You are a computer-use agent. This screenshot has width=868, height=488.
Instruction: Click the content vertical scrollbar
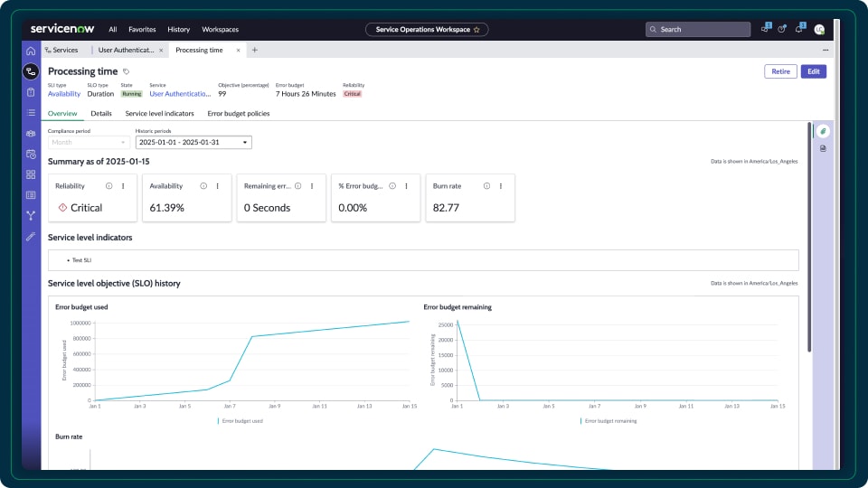click(809, 238)
